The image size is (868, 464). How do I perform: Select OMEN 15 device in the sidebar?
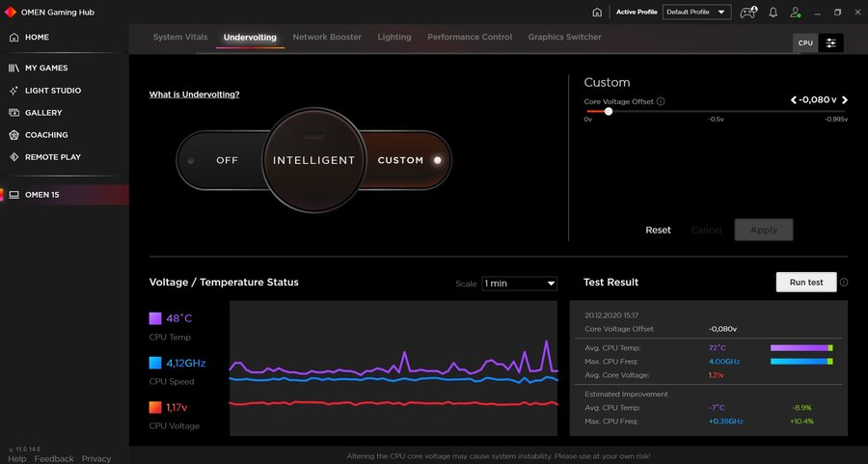41,195
